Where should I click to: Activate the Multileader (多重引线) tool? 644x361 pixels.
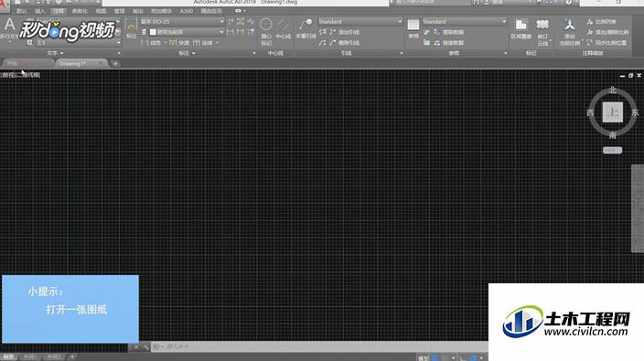coord(306,28)
